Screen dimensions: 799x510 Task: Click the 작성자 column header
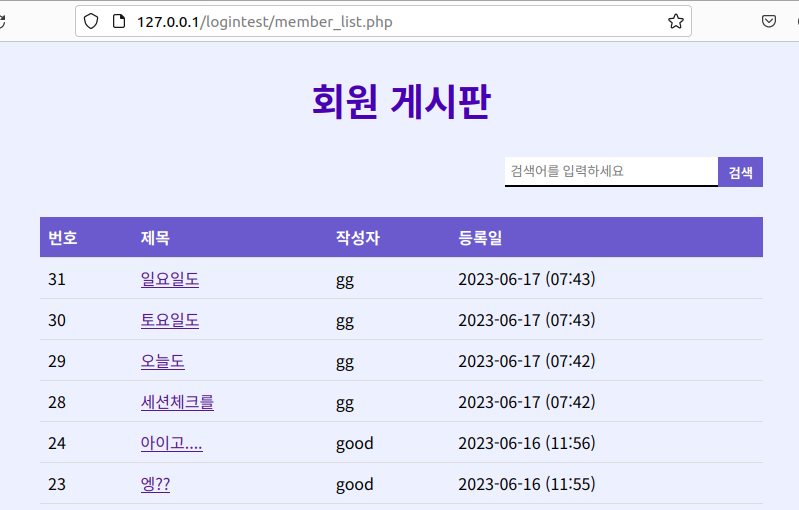(x=358, y=237)
